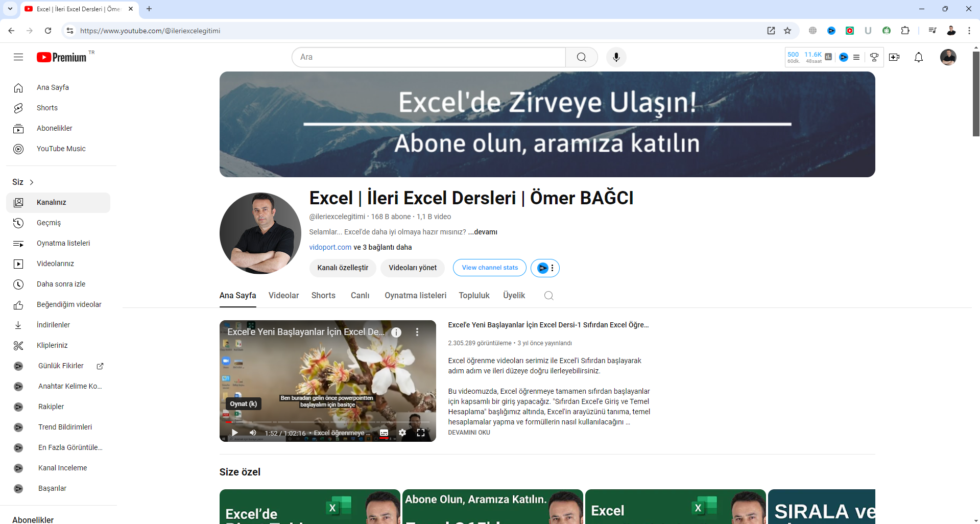Viewport: 980px width, 524px height.
Task: Open vidIQ toolbar list menu
Action: (x=856, y=57)
